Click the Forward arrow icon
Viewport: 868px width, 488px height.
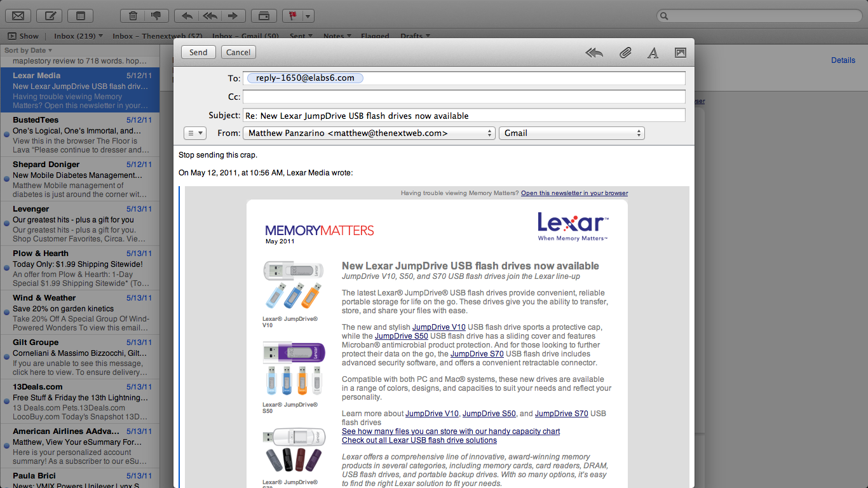[233, 16]
